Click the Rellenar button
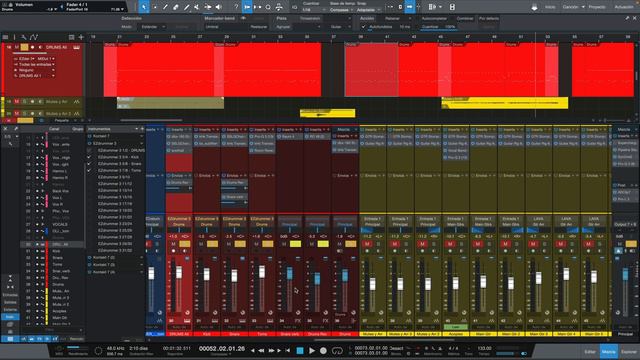The image size is (640, 360). (x=392, y=18)
